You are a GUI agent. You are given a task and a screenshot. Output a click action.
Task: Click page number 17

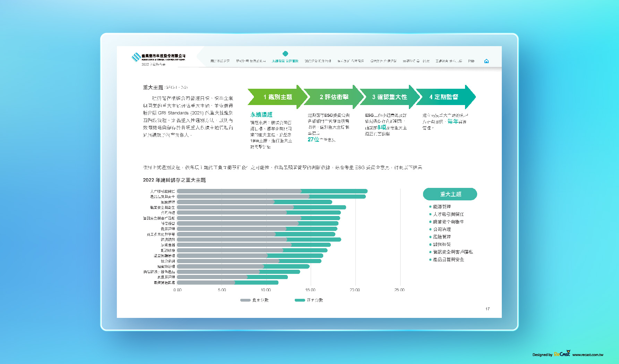coord(488,309)
